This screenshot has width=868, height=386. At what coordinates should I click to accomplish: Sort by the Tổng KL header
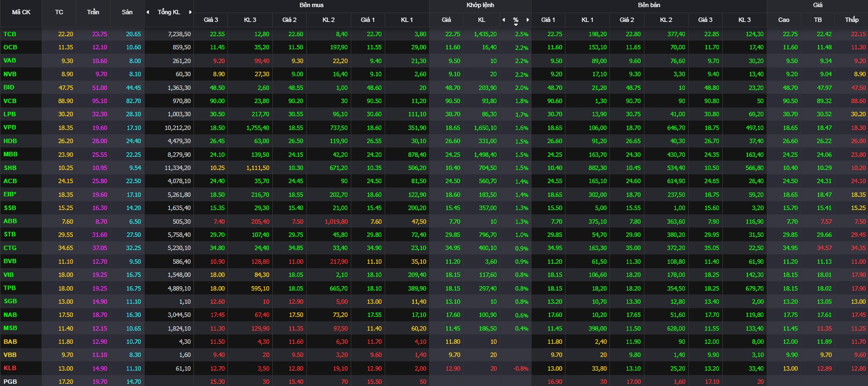[x=169, y=12]
